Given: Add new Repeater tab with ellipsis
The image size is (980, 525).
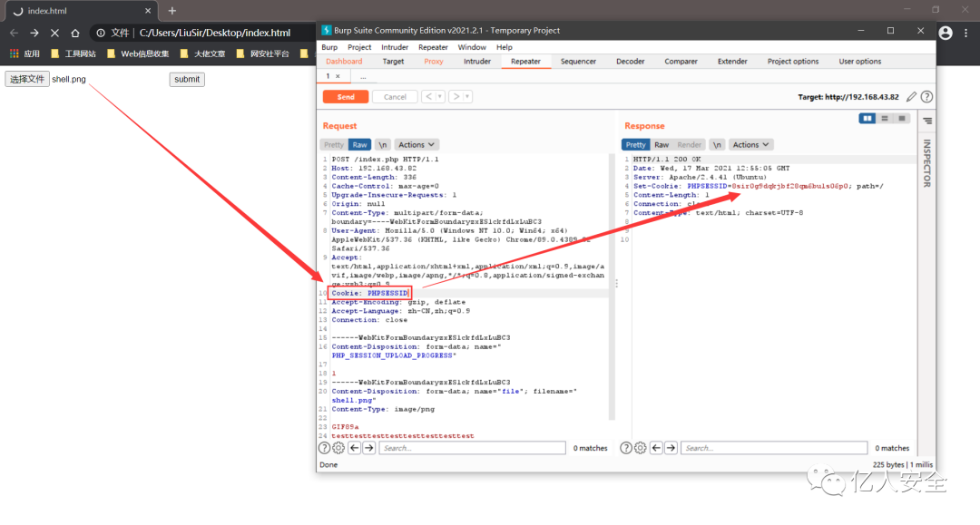Looking at the screenshot, I should coord(363,77).
